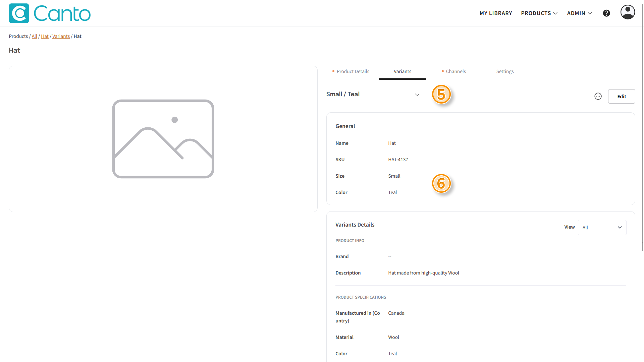Switch to the Channels tab
Viewport: 644px width, 362px height.
(x=453, y=71)
